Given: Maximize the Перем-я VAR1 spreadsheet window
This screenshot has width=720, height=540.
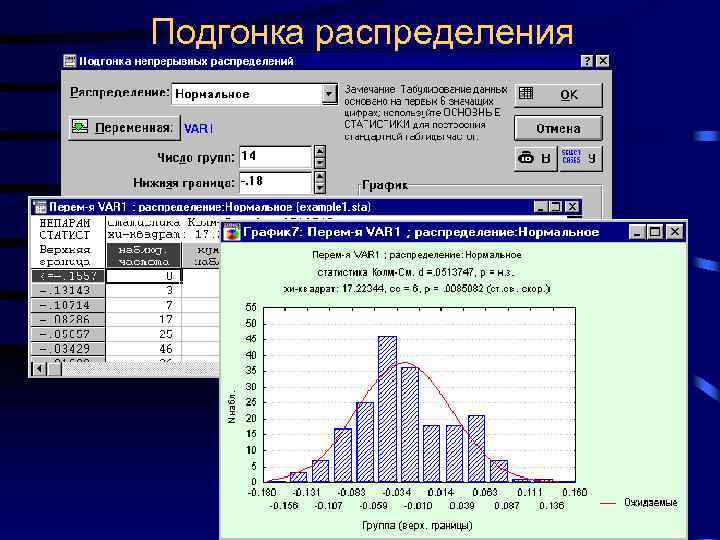Looking at the screenshot, I should (555, 207).
